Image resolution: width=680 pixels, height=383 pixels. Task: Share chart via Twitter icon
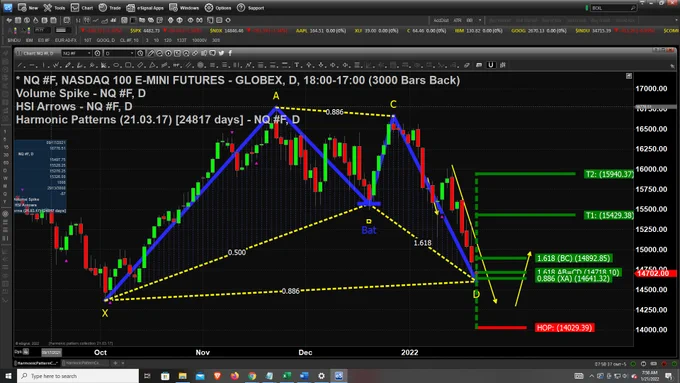pos(221,53)
